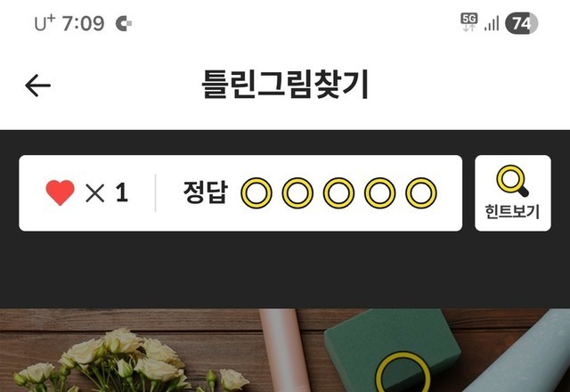570x392 pixels.
Task: Tap the third yellow answer circle
Action: [x=338, y=192]
